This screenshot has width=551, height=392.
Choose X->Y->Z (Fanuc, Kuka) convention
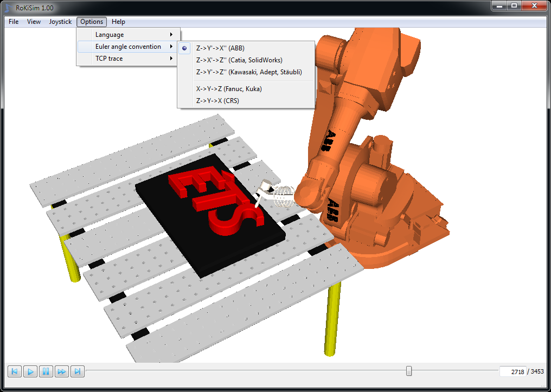(x=246, y=89)
